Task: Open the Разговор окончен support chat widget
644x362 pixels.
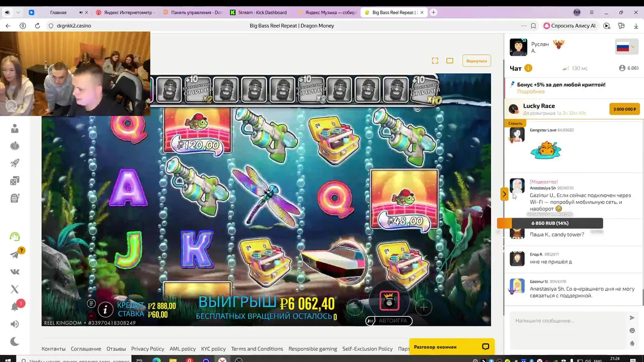Action: pyautogui.click(x=452, y=347)
